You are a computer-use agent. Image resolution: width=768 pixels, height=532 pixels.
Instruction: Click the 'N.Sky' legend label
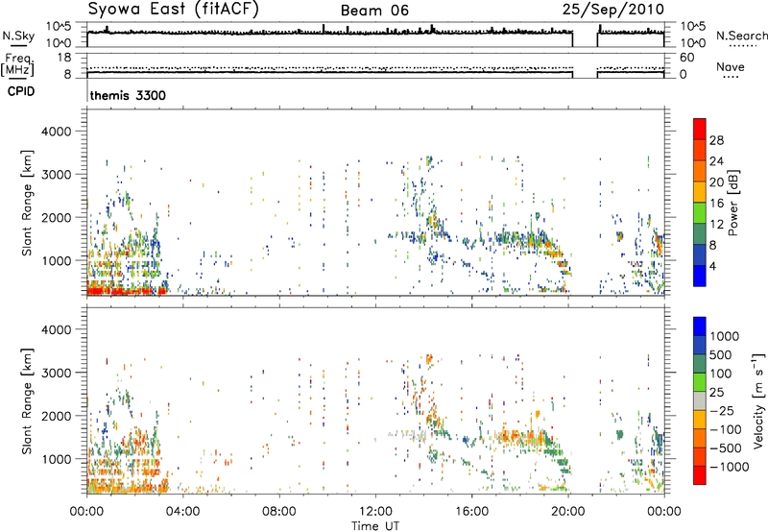coord(18,36)
